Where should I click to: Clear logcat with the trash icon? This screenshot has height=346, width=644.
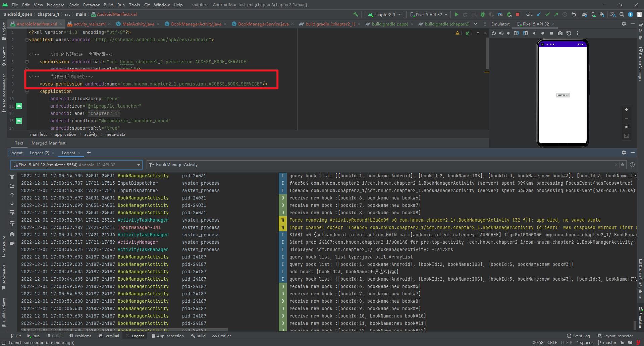tap(12, 177)
